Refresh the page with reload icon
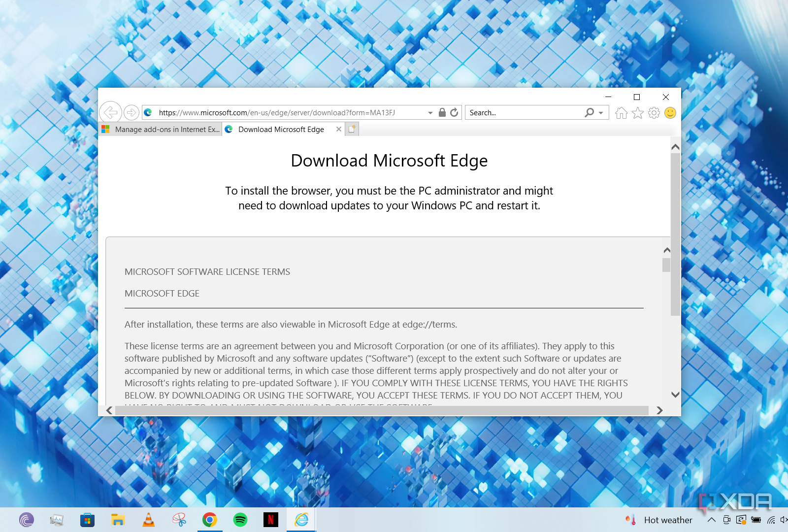The width and height of the screenshot is (788, 532). tap(454, 112)
